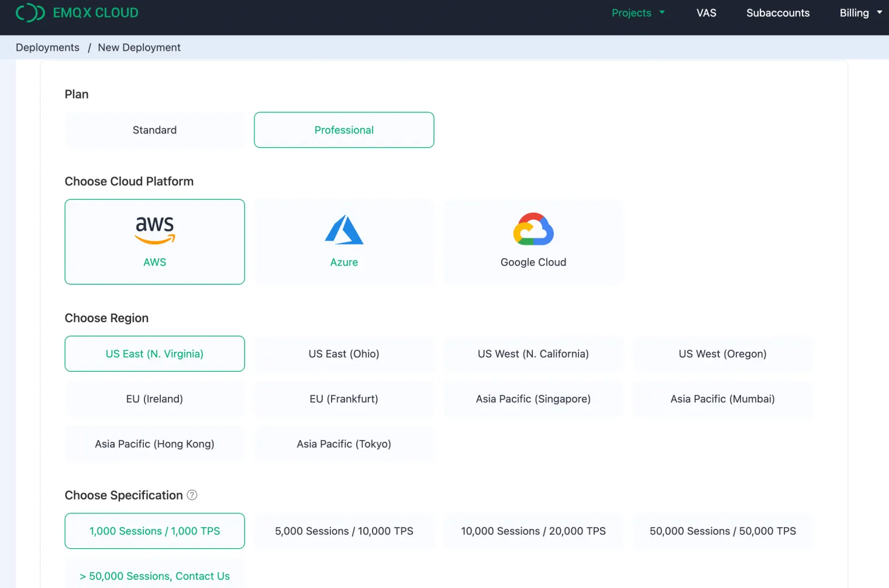This screenshot has width=889, height=588.
Task: Choose Asia Pacific (Singapore) region
Action: [533, 399]
